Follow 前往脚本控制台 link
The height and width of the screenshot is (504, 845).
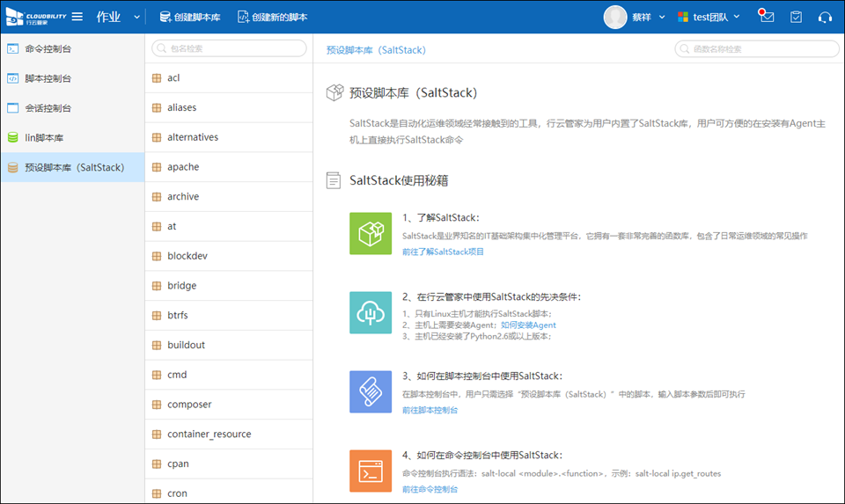[x=430, y=410]
